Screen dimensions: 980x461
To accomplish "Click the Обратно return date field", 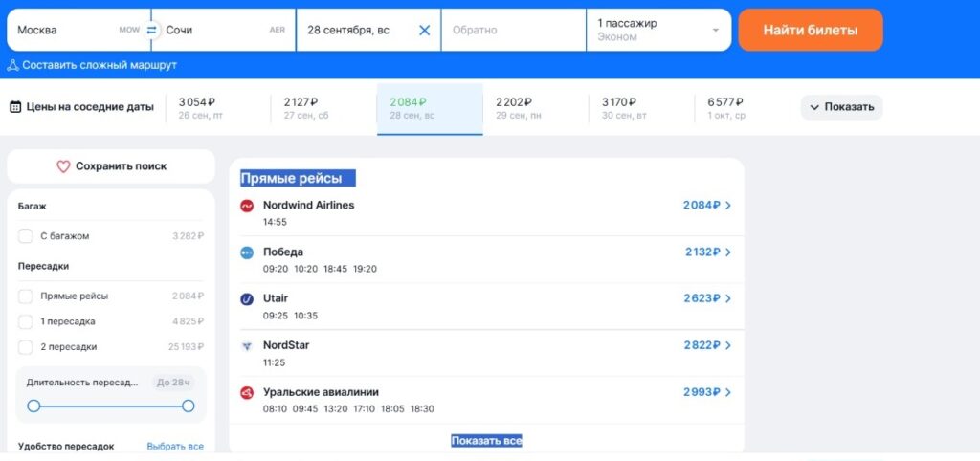I will pos(514,30).
